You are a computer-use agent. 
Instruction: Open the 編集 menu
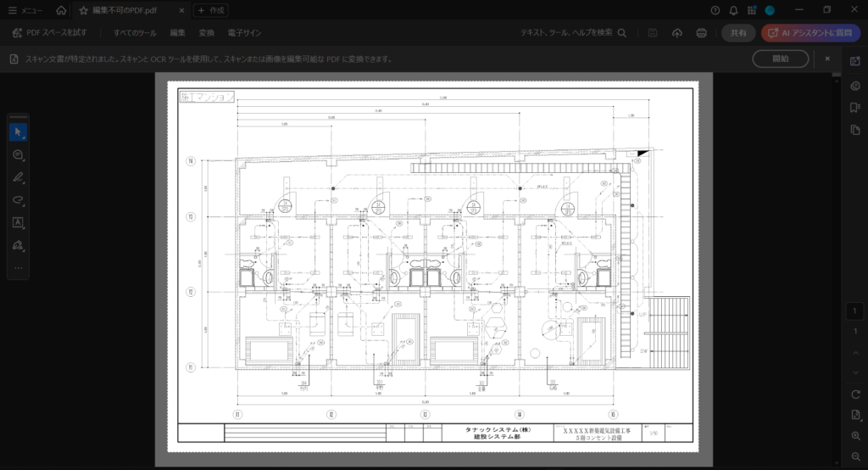(x=178, y=33)
